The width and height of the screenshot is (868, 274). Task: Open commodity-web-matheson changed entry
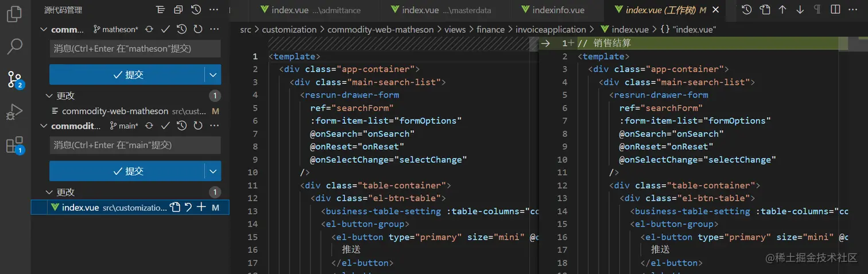click(x=115, y=111)
